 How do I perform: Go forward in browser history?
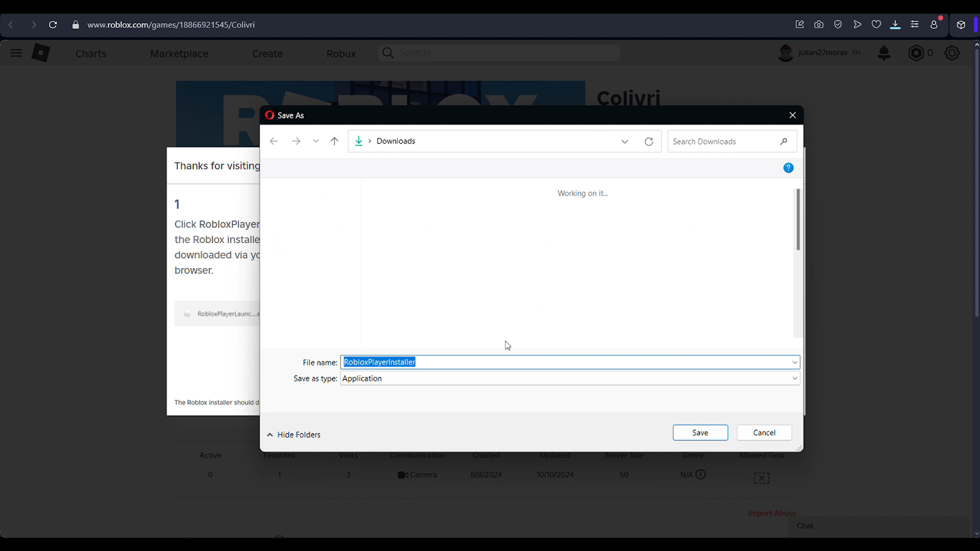coord(34,24)
